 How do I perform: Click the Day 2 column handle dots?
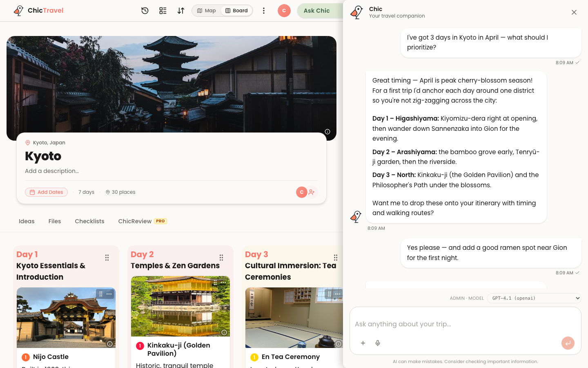(221, 258)
